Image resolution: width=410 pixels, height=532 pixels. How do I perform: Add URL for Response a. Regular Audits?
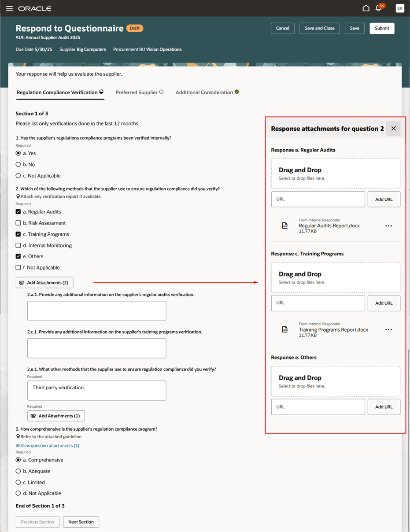coord(384,199)
